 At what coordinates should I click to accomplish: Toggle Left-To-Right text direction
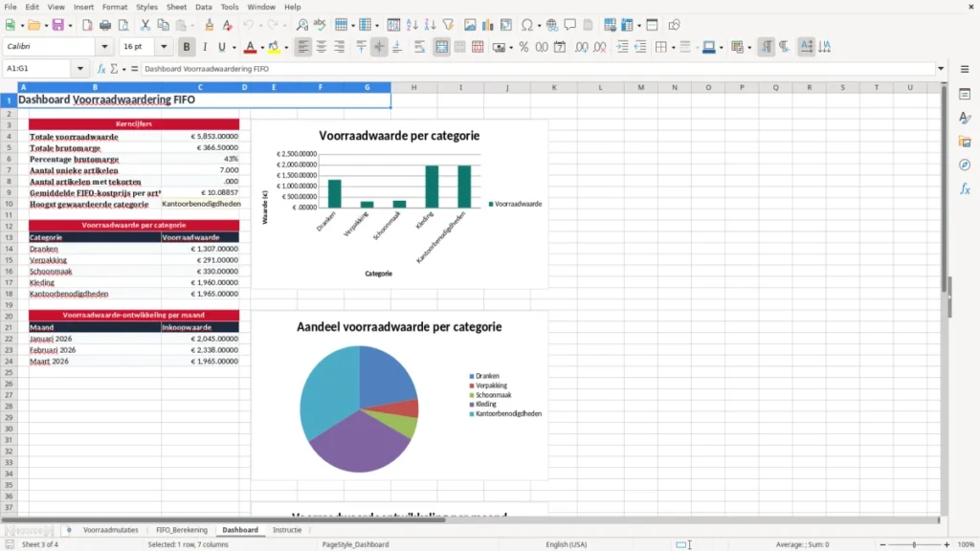click(767, 47)
